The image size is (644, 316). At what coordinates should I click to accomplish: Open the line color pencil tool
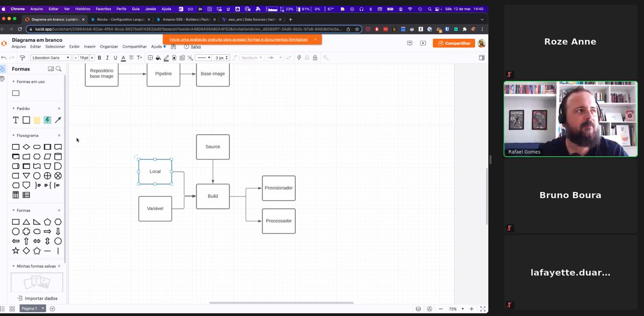click(x=166, y=57)
